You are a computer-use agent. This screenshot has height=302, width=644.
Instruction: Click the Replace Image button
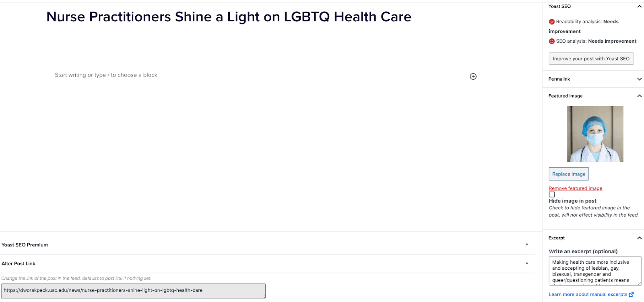pyautogui.click(x=568, y=174)
